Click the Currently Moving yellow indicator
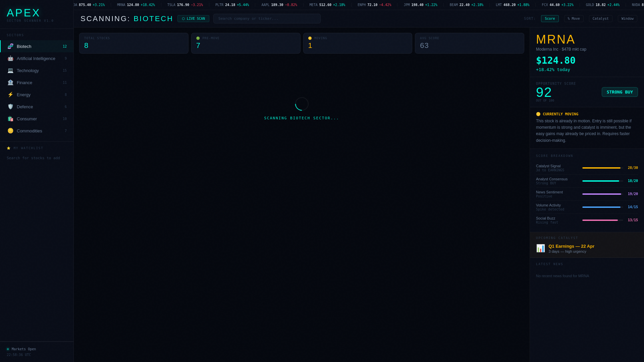The height and width of the screenshot is (362, 644). [538, 114]
